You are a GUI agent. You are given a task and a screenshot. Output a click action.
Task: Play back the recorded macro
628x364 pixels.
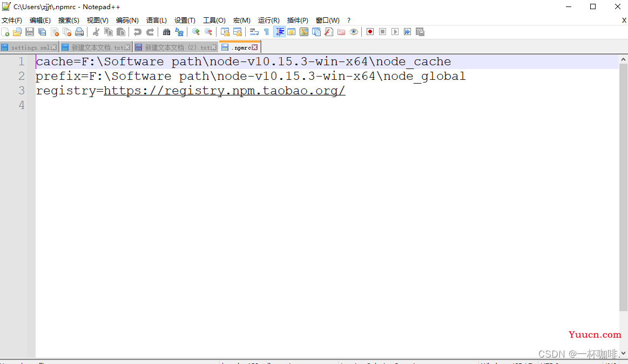tap(395, 32)
